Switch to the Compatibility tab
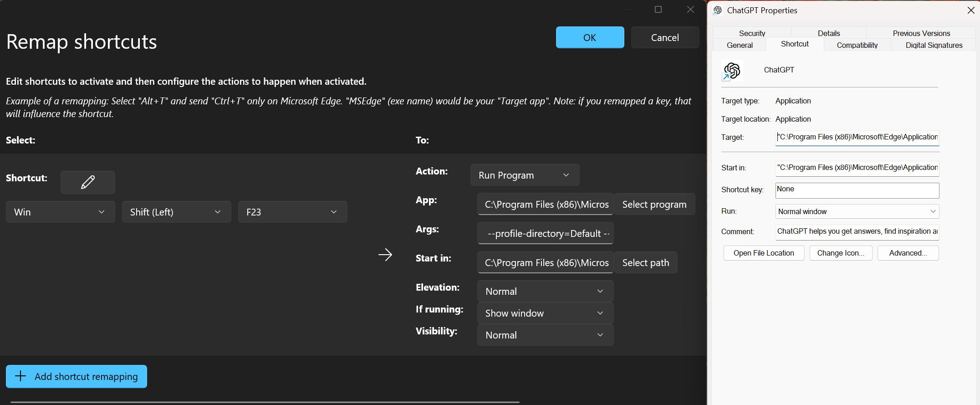 [857, 45]
